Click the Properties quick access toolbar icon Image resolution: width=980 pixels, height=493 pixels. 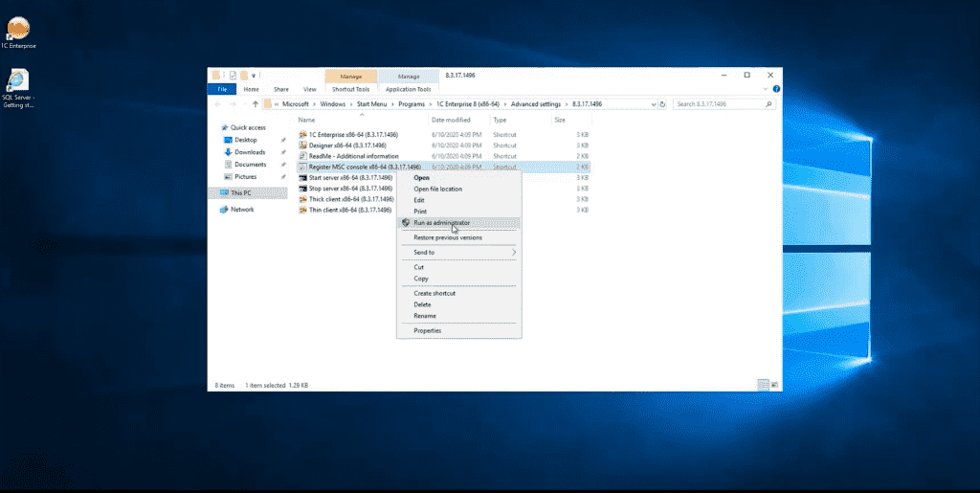coord(233,75)
